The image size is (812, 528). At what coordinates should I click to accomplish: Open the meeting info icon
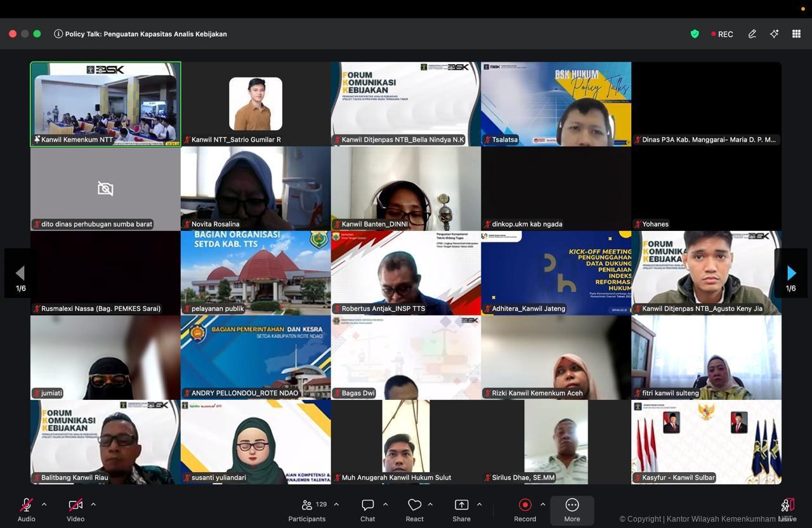58,34
